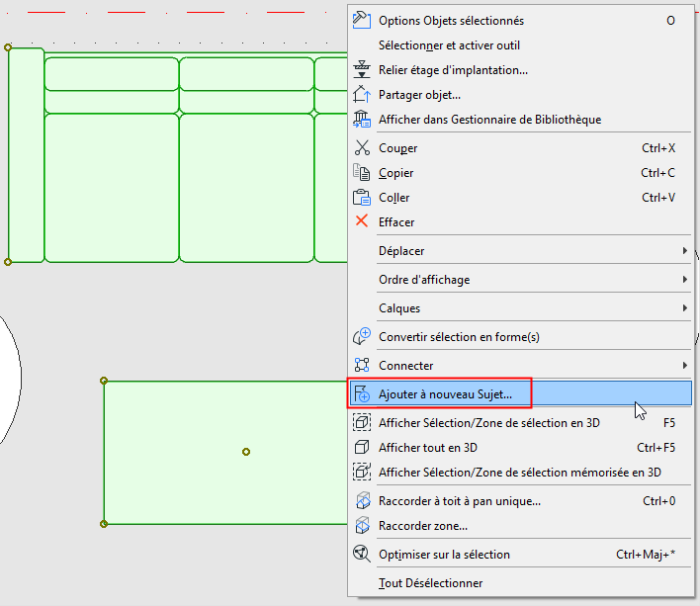The width and height of the screenshot is (700, 606).
Task: Click the cube icon beside Afficher tout en 3D
Action: pos(362,447)
